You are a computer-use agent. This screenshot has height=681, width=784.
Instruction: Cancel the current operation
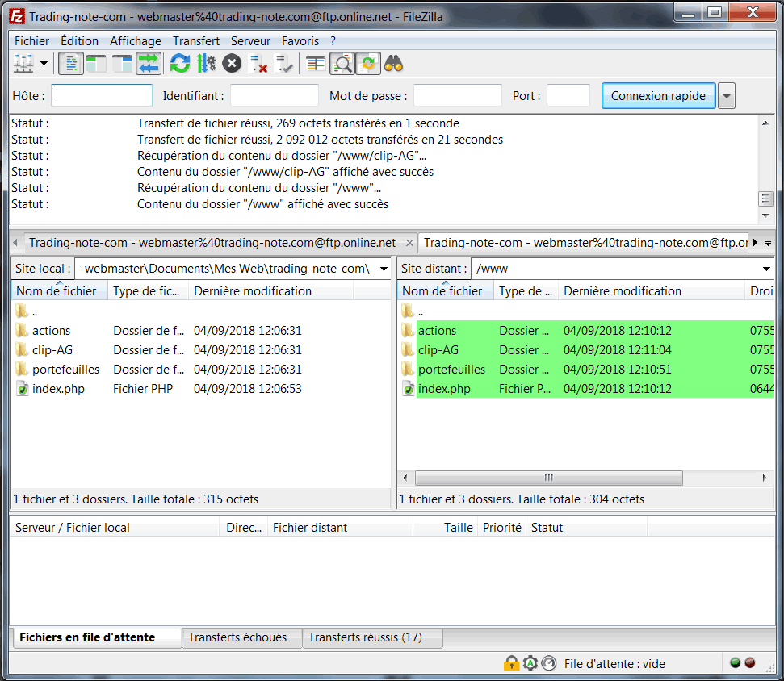pyautogui.click(x=232, y=64)
